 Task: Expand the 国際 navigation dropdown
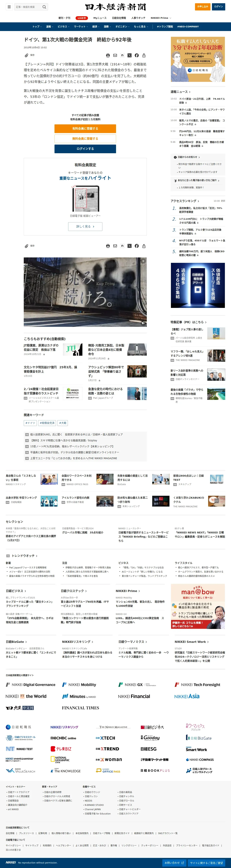(108, 27)
